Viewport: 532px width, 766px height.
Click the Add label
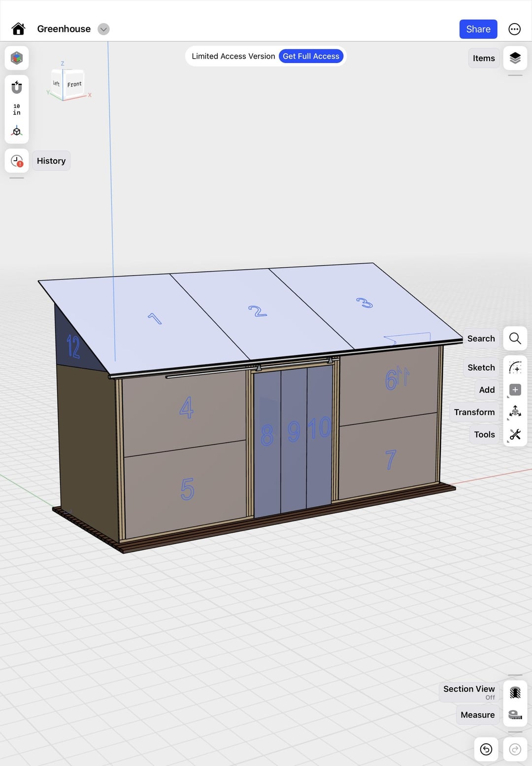click(487, 390)
